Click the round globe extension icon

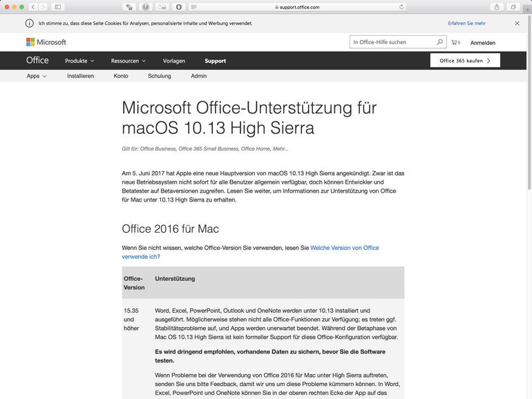146,7
